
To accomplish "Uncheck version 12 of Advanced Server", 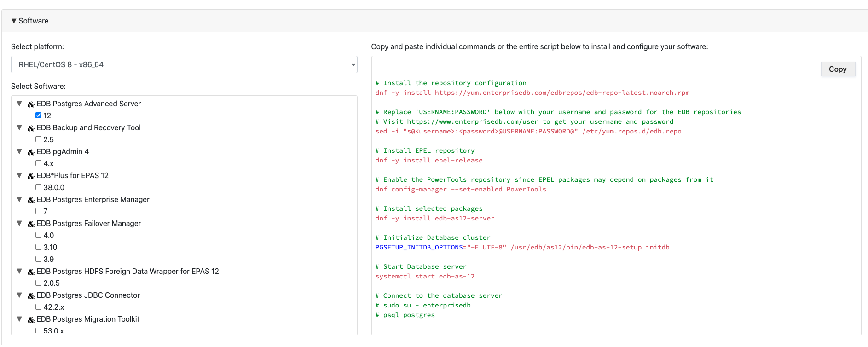I will (39, 116).
